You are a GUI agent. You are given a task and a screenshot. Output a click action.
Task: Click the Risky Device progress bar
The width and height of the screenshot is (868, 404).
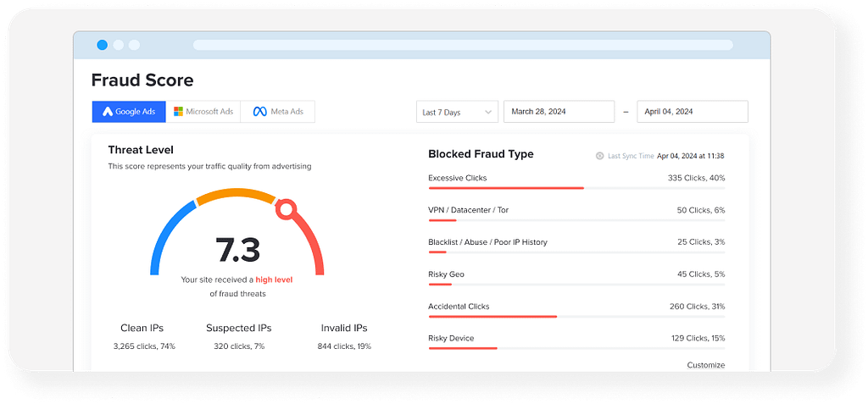(576, 348)
